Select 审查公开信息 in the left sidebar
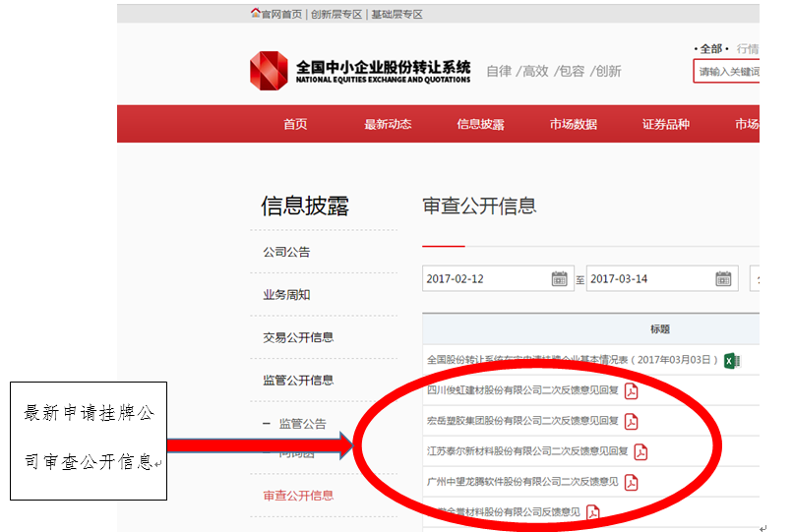 (x=298, y=496)
